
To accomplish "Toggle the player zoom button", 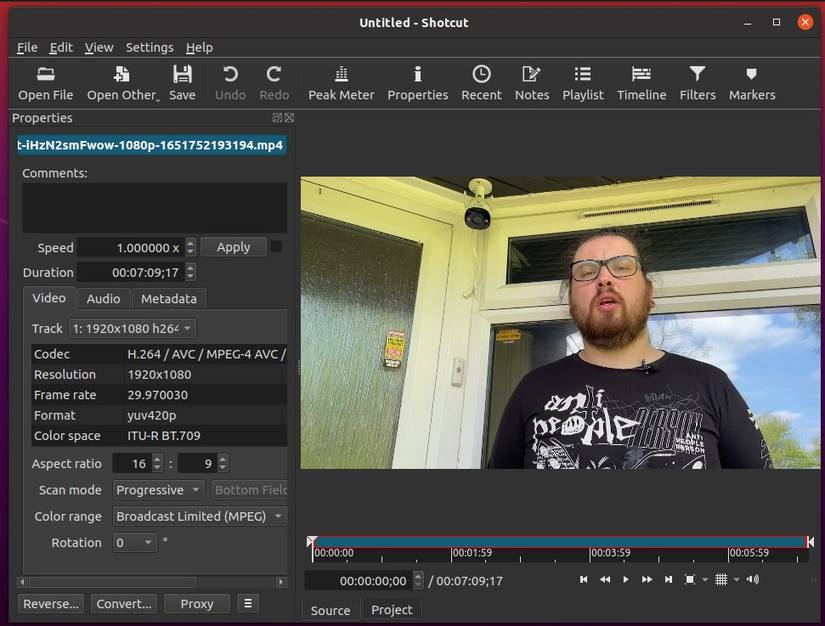I will tap(690, 580).
